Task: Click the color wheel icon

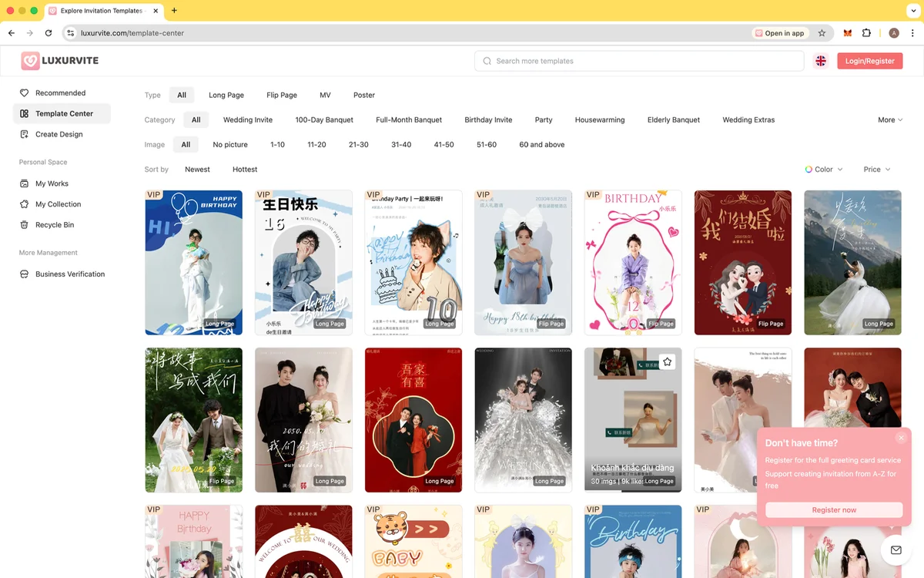Action: point(808,170)
